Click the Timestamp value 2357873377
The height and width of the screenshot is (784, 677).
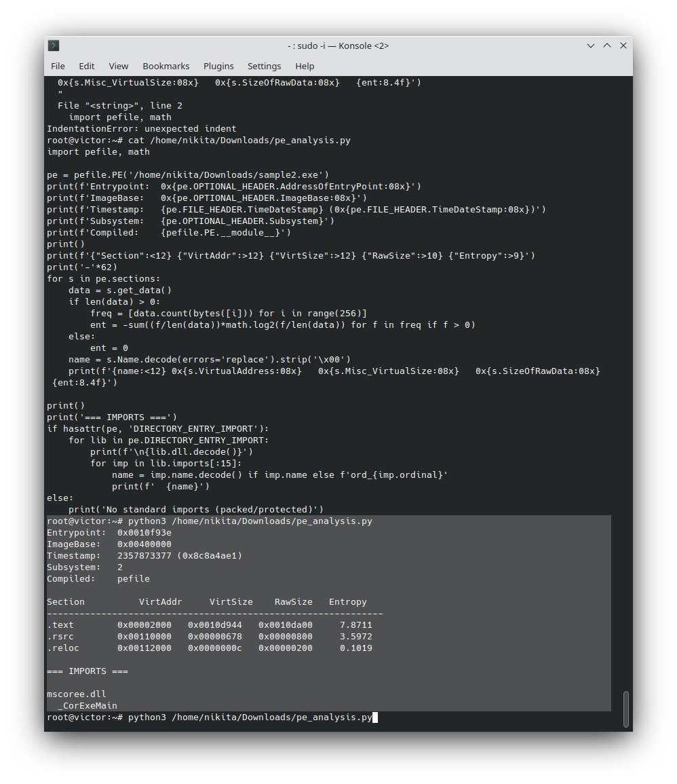pos(144,555)
